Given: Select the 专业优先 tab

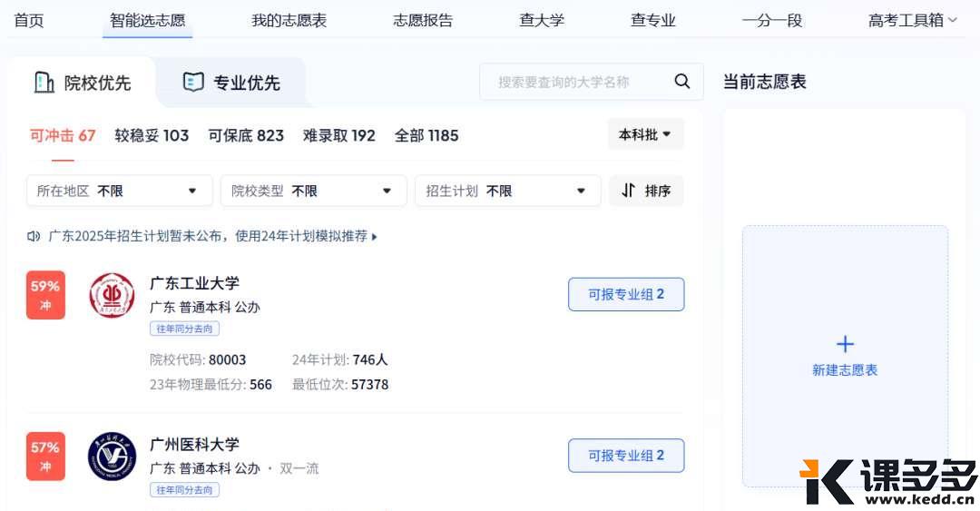Looking at the screenshot, I should click(231, 83).
